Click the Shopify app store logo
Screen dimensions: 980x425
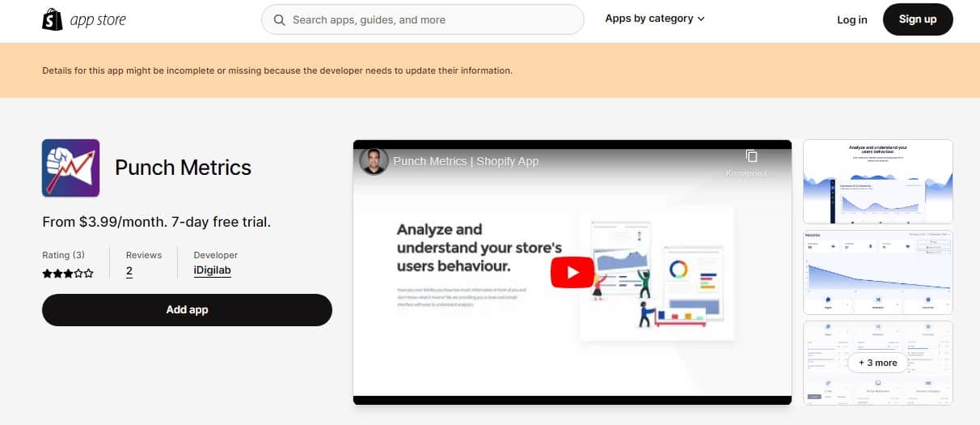point(84,19)
